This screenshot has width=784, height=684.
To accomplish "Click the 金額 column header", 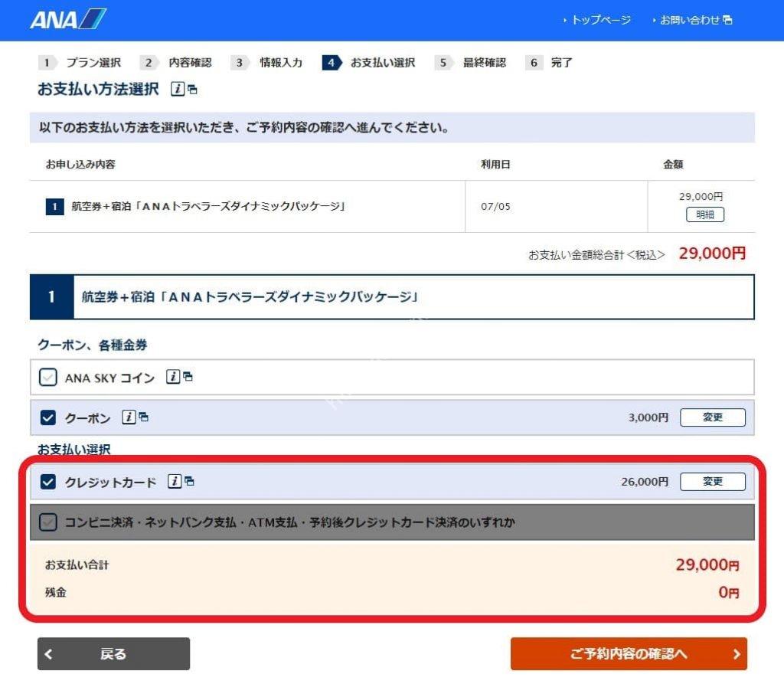I will 673,164.
